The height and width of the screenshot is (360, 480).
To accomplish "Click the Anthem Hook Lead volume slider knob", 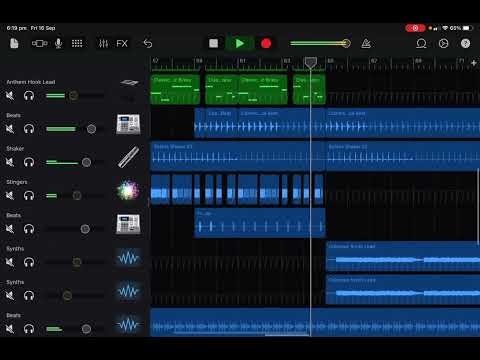I will [74, 96].
